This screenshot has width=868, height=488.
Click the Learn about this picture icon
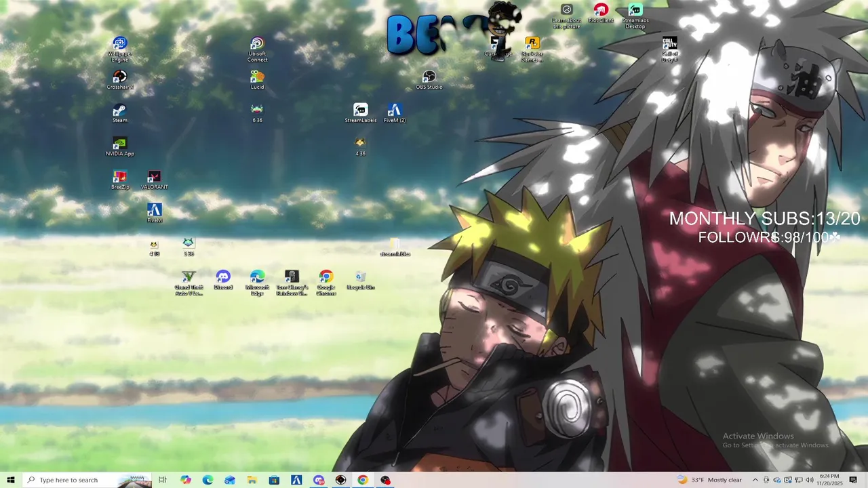point(566,16)
